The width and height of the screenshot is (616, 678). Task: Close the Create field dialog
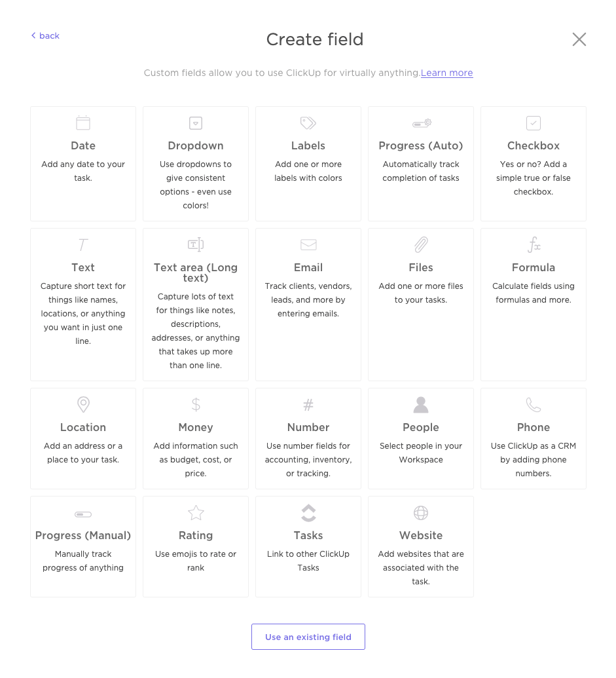coord(579,39)
